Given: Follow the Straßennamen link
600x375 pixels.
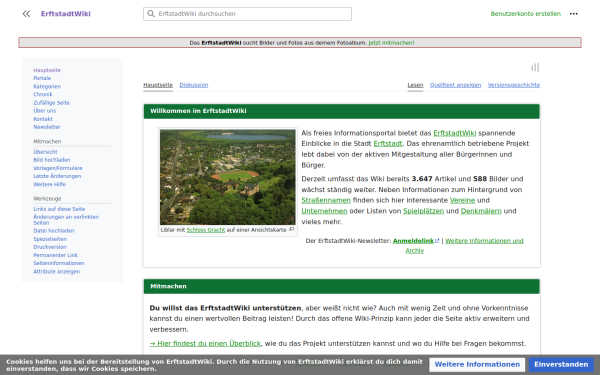Looking at the screenshot, I should tap(326, 201).
